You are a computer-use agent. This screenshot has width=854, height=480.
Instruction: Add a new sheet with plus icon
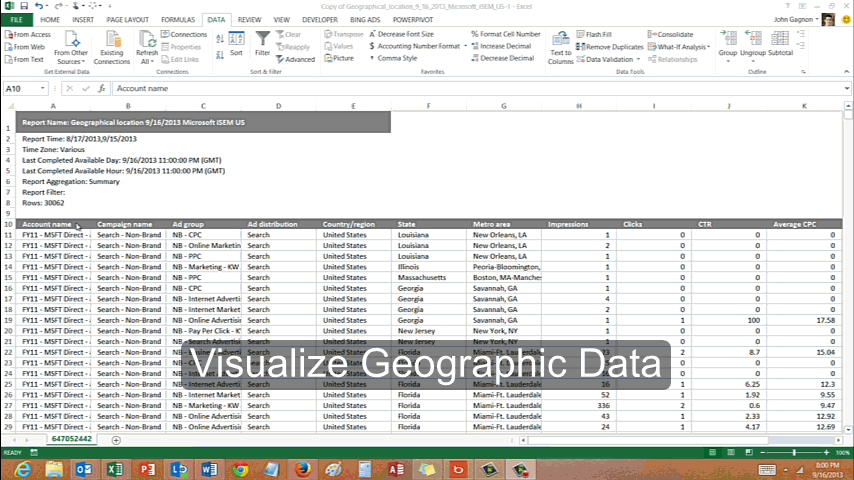[x=116, y=440]
